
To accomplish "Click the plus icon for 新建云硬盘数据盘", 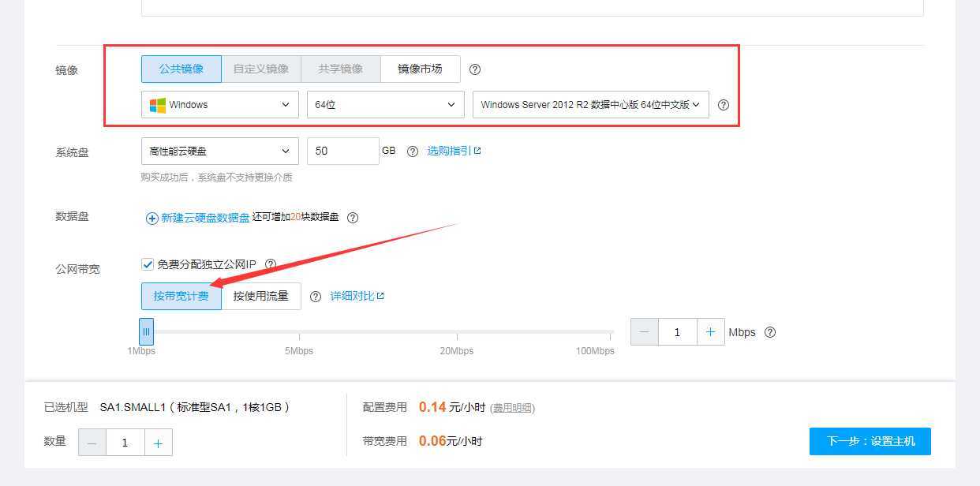I will [x=152, y=219].
